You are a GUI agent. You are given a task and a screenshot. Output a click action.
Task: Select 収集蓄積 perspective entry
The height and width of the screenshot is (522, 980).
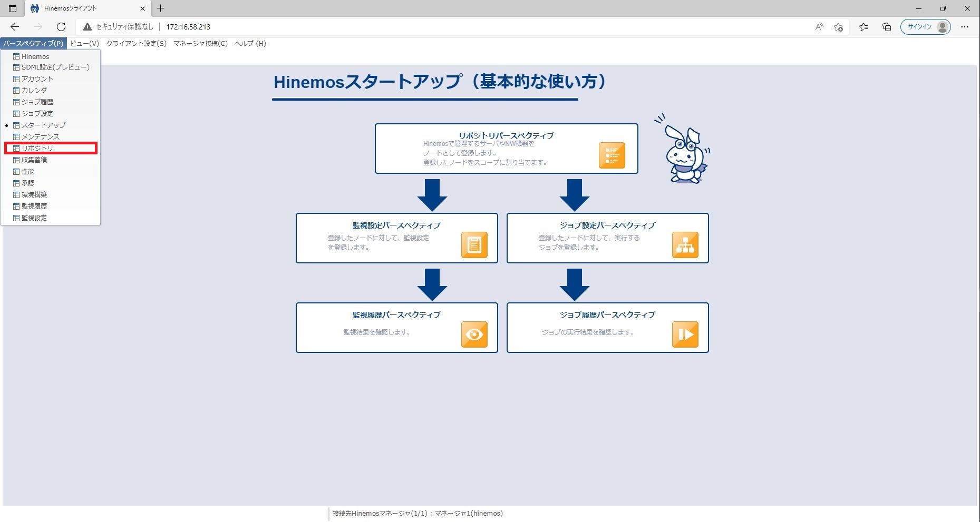[51, 160]
